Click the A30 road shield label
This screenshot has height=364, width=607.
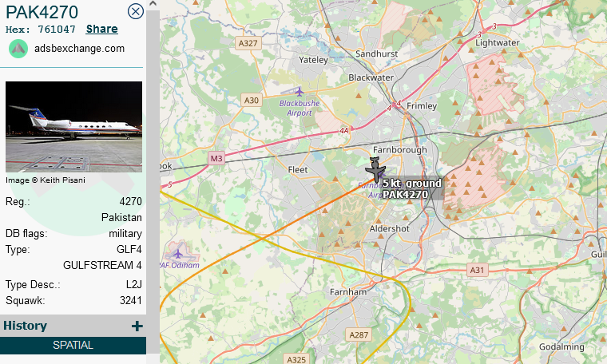252,101
